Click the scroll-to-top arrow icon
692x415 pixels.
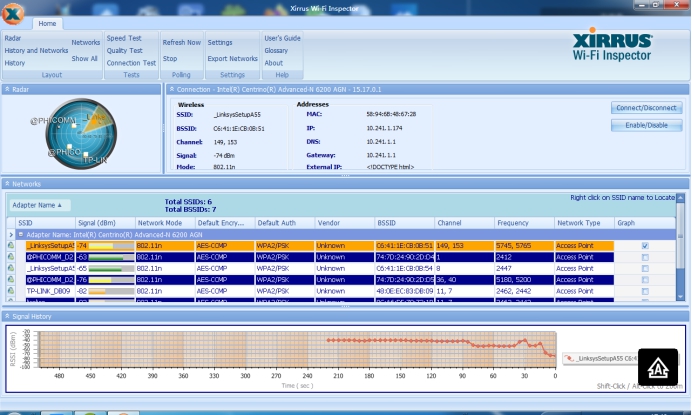[x=658, y=366]
